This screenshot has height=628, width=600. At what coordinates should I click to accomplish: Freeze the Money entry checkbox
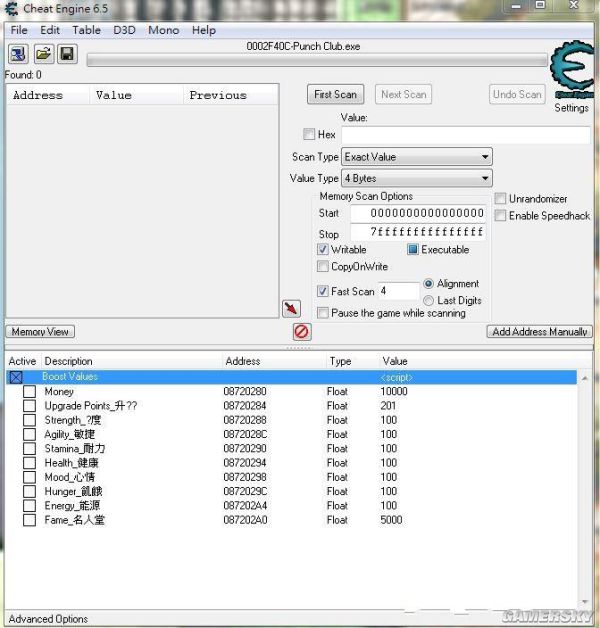(29, 392)
